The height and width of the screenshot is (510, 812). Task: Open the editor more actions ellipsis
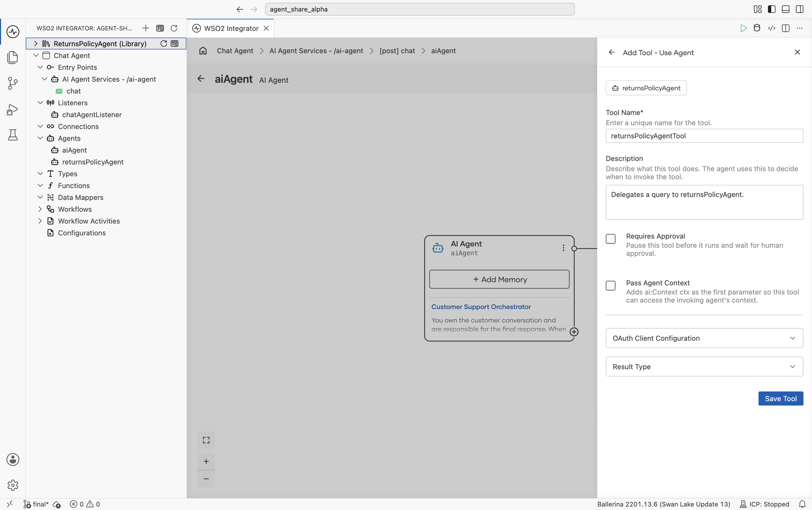point(799,28)
